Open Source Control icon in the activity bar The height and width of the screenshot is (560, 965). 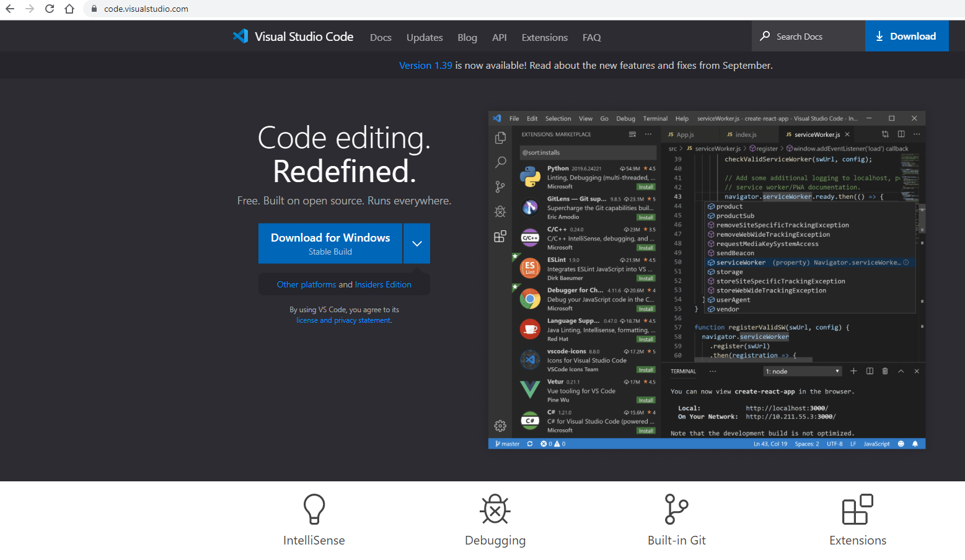(500, 186)
